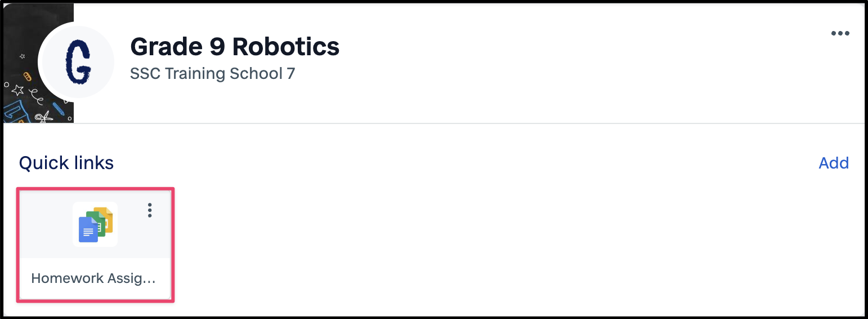Click the Google Drive files icon
868x319 pixels.
(95, 224)
